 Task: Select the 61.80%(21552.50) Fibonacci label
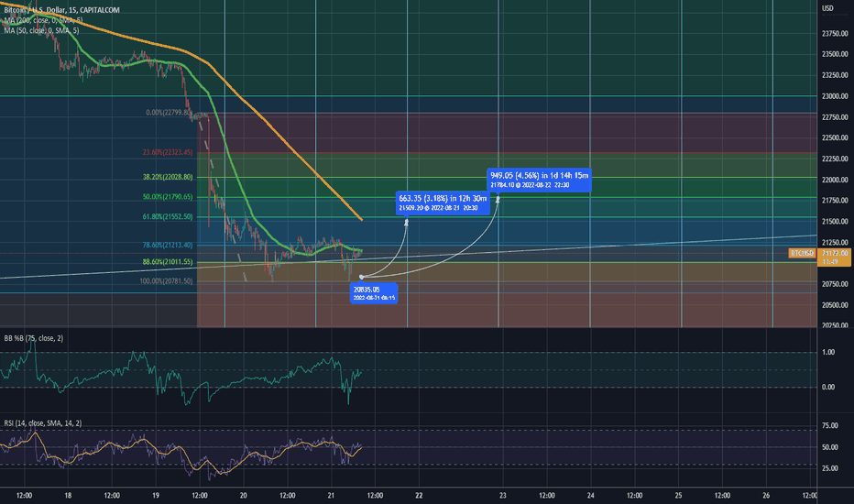(168, 216)
